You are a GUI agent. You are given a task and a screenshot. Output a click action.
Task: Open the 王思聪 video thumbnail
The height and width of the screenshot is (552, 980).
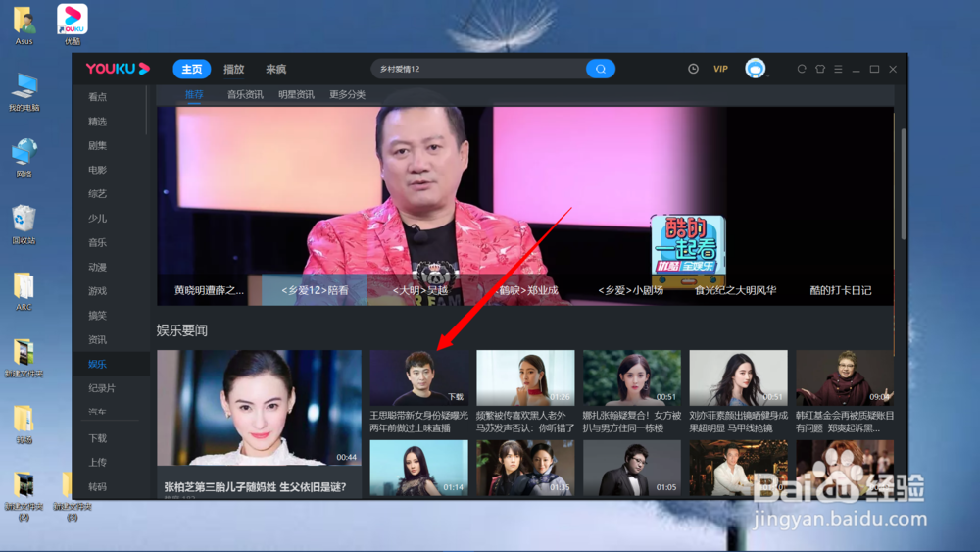point(418,377)
